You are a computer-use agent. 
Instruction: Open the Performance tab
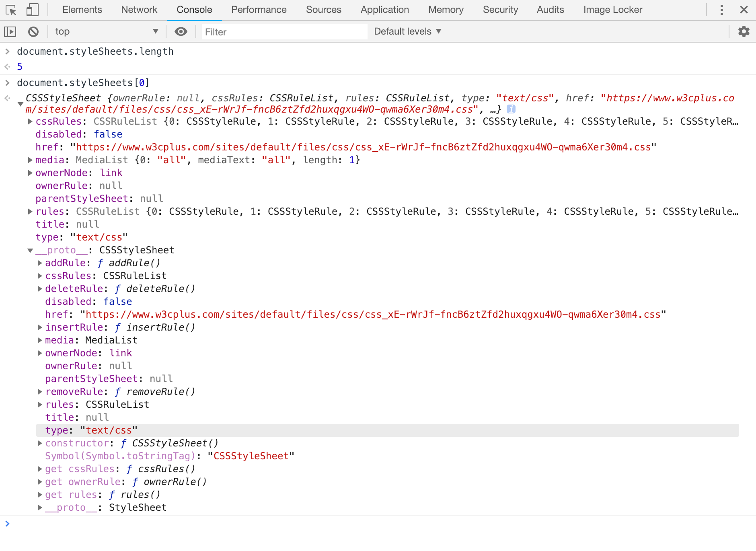coord(259,10)
